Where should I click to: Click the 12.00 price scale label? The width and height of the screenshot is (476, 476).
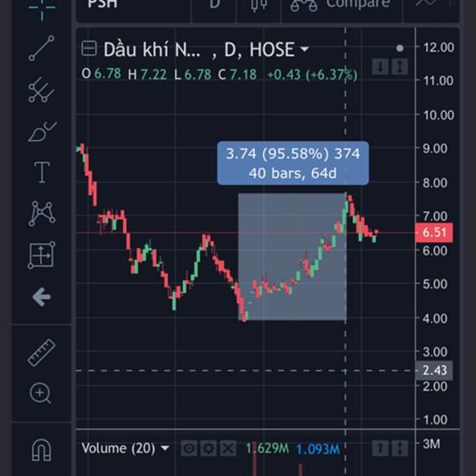439,48
